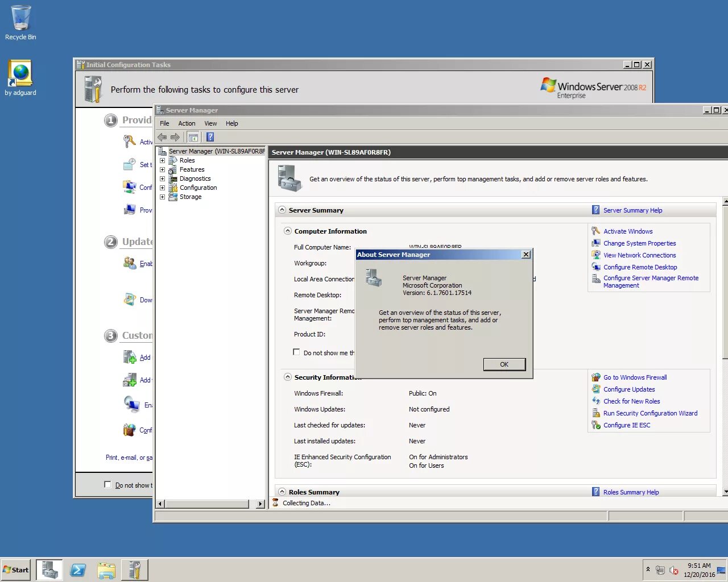Expand the Storage tree node
This screenshot has height=582, width=728.
[162, 197]
